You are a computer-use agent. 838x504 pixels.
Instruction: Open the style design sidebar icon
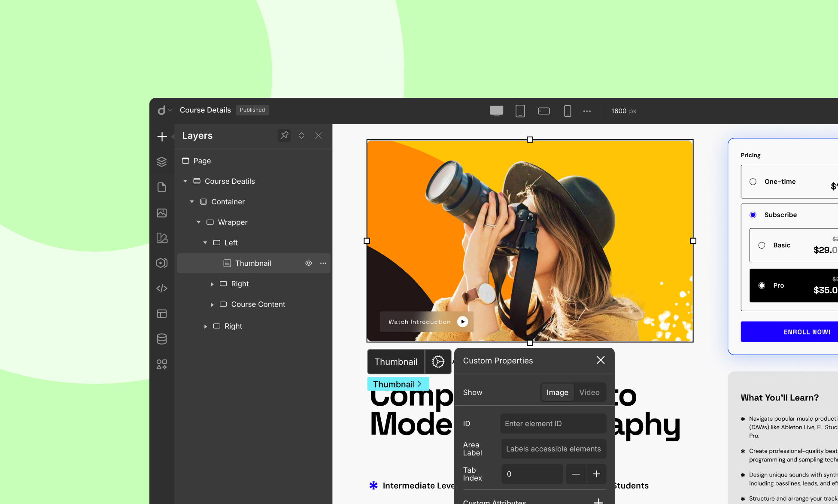tap(162, 238)
